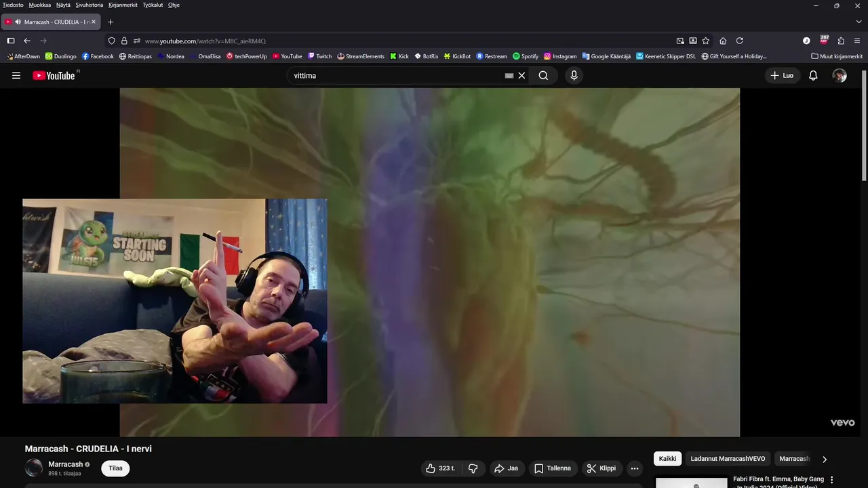Open the Spotify bookmark
Screen dimensions: 868x488
coord(526,56)
